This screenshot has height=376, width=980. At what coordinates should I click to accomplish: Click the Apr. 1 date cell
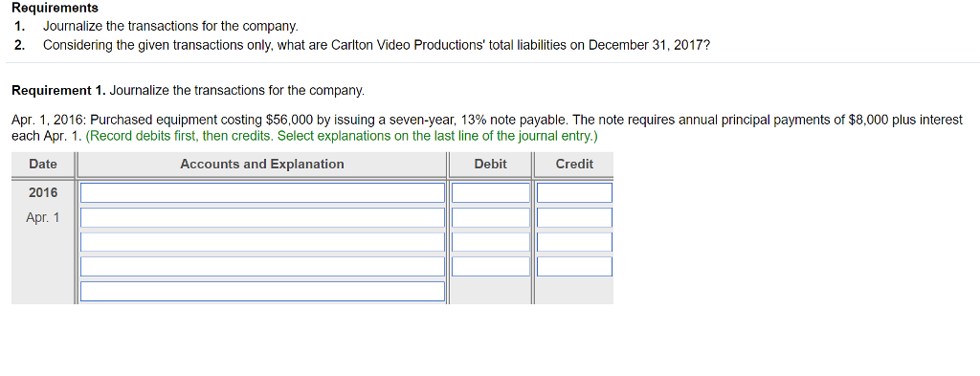42,217
